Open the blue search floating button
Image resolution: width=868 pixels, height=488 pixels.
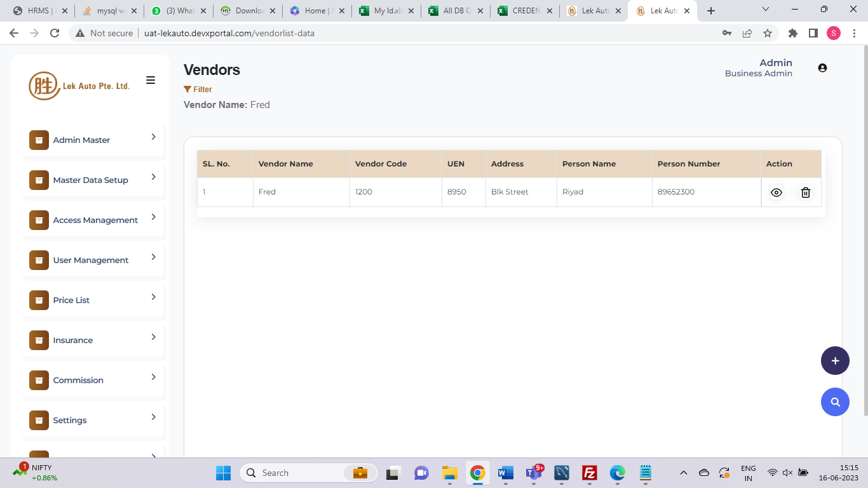tap(835, 402)
